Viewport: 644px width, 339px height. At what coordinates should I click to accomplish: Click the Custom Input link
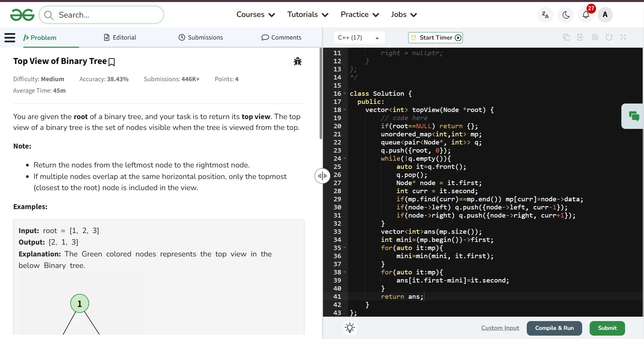pos(500,328)
